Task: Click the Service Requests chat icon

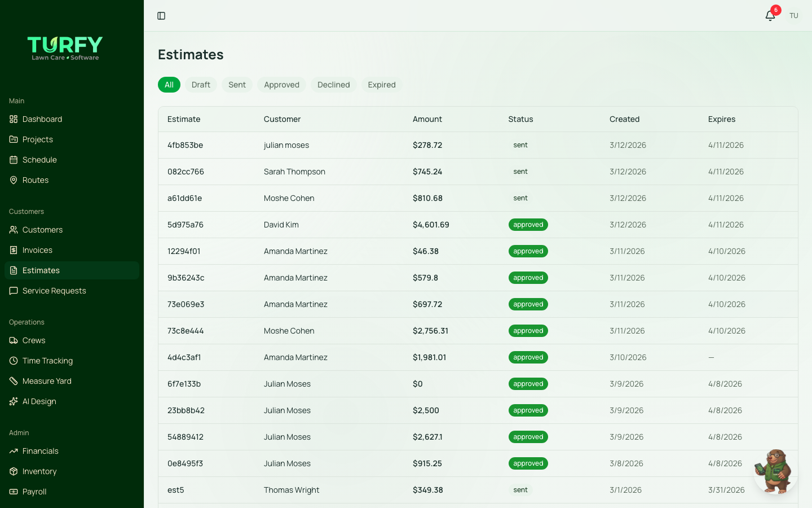Action: [x=14, y=291]
